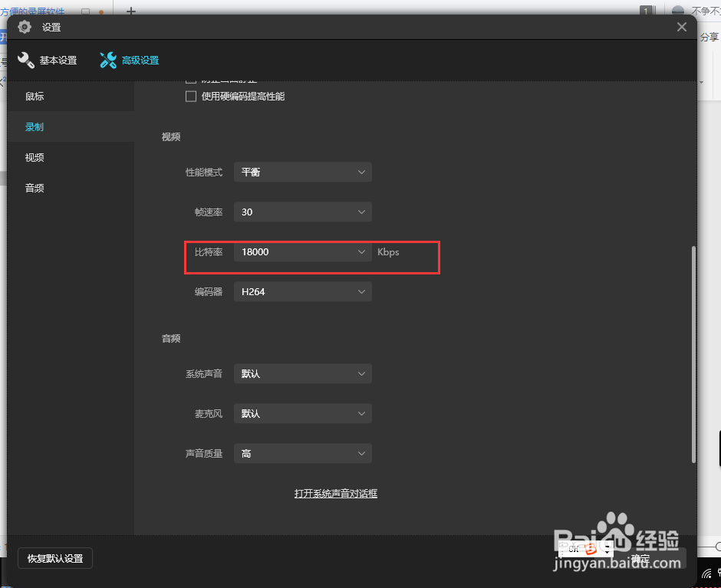The width and height of the screenshot is (721, 588).
Task: Open the 打开系统声音对话框 link
Action: coord(335,493)
